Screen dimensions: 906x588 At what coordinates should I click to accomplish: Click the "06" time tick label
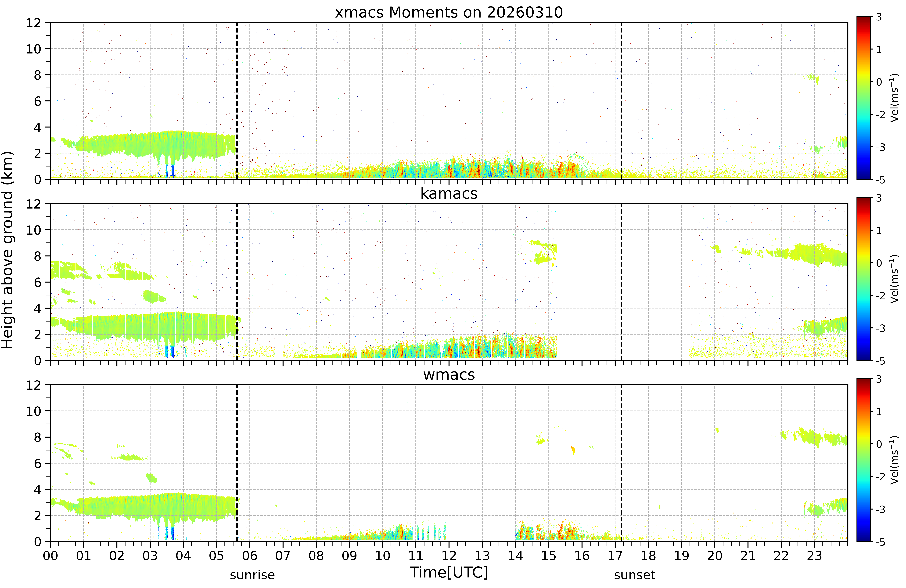click(x=250, y=556)
